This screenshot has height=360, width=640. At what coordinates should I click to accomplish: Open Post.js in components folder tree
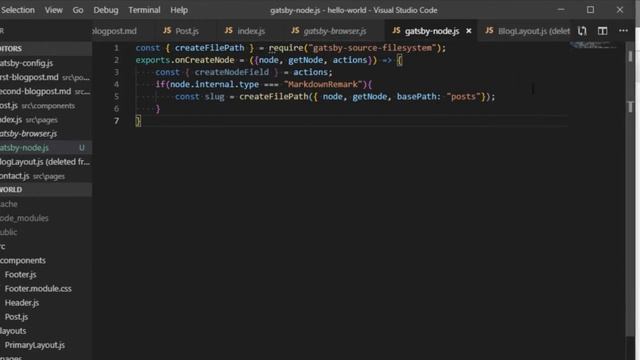[x=46, y=317]
